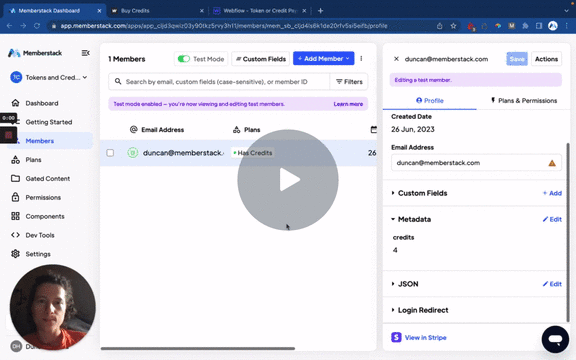Screen dimensions: 576x360
Task: Switch to the Plans & Permissions tab
Action: 524,101
